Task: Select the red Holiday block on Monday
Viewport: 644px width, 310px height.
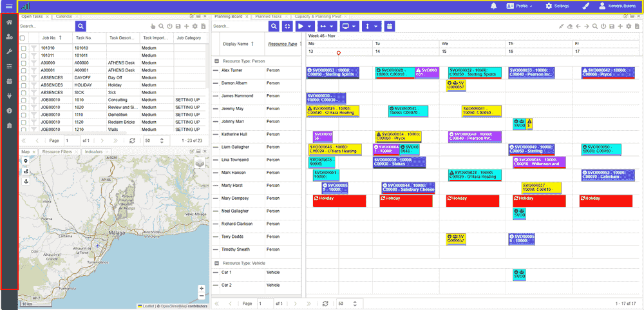Action: pos(339,201)
